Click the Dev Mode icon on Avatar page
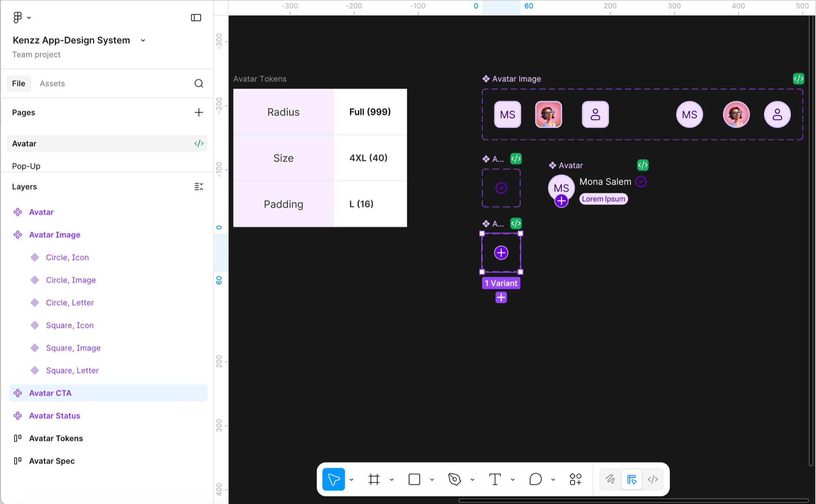This screenshot has width=816, height=504. (199, 144)
